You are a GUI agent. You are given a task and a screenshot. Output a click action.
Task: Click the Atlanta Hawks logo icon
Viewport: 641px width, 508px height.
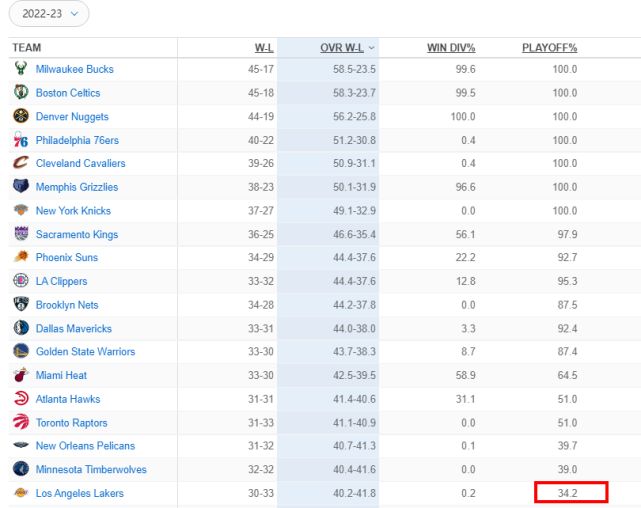(21, 398)
